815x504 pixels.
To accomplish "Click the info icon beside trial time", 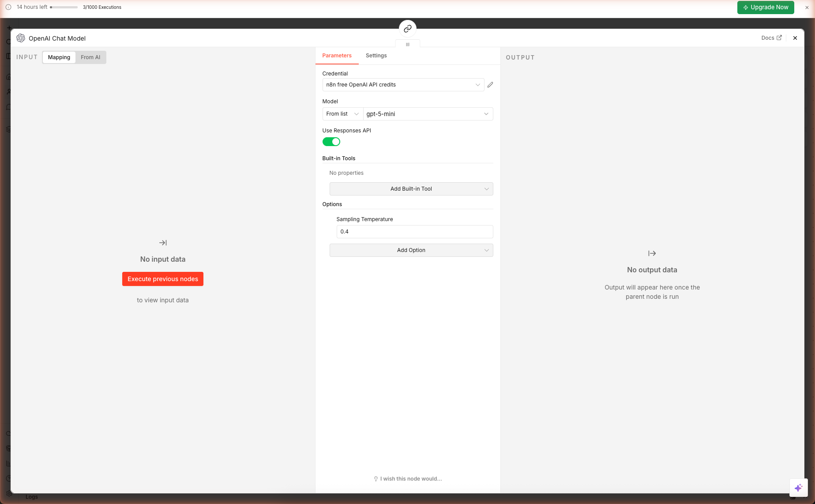I will point(8,7).
